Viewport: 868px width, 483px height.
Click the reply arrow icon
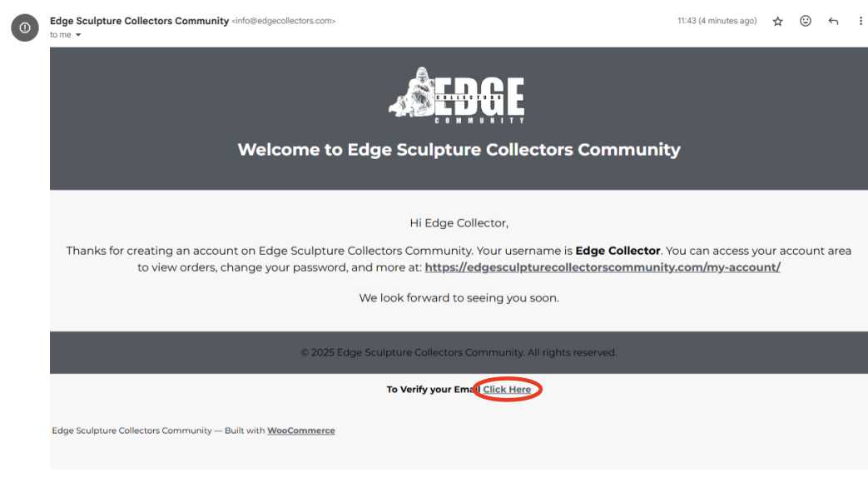tap(833, 22)
